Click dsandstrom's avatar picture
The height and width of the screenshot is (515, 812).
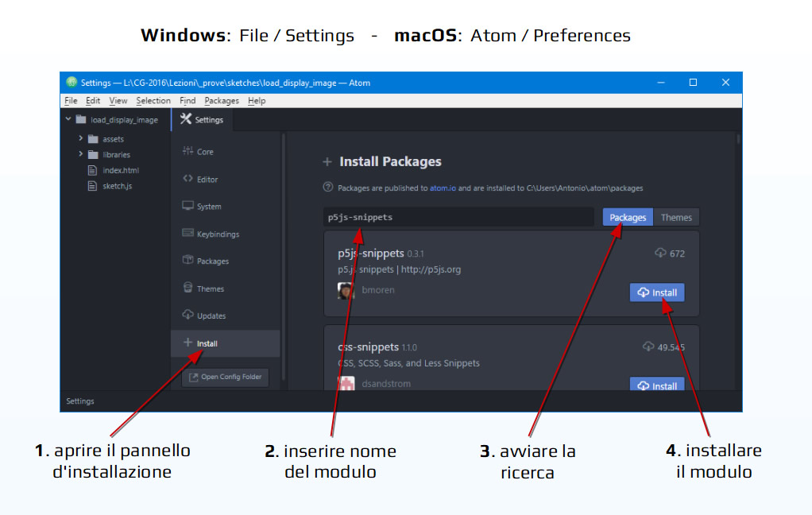click(x=346, y=383)
